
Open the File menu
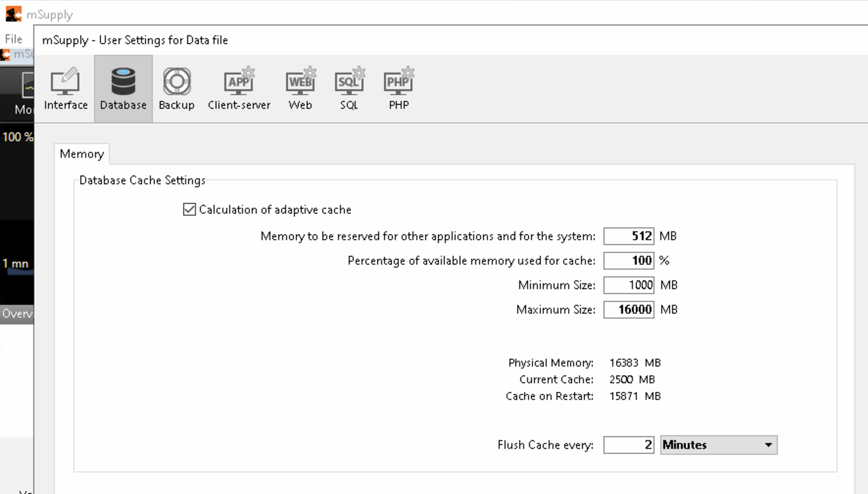coord(13,39)
